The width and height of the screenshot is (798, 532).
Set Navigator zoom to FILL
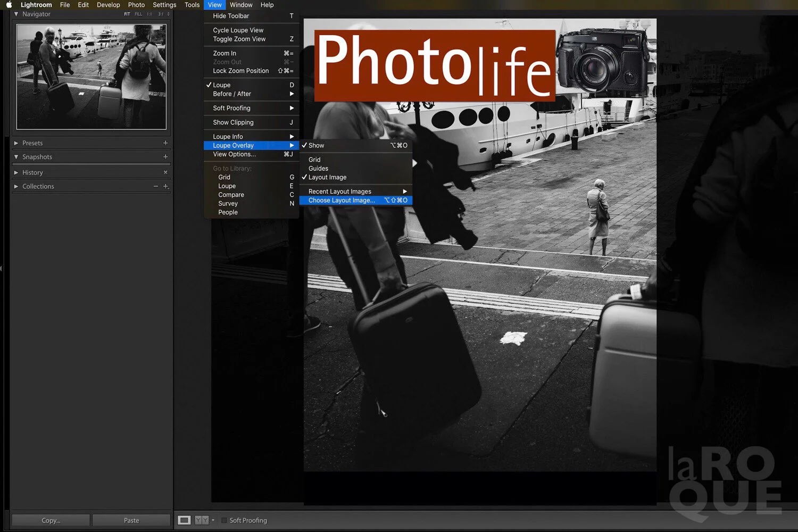pos(138,14)
